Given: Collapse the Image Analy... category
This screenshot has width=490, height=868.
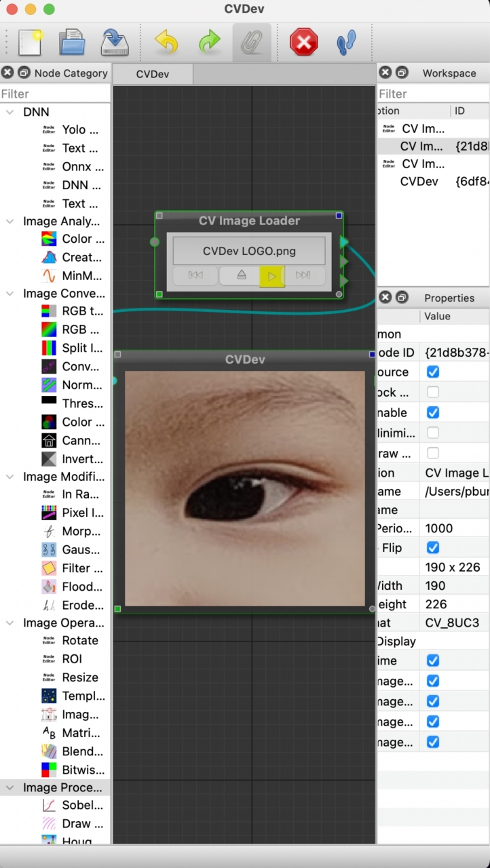Looking at the screenshot, I should click(x=10, y=221).
